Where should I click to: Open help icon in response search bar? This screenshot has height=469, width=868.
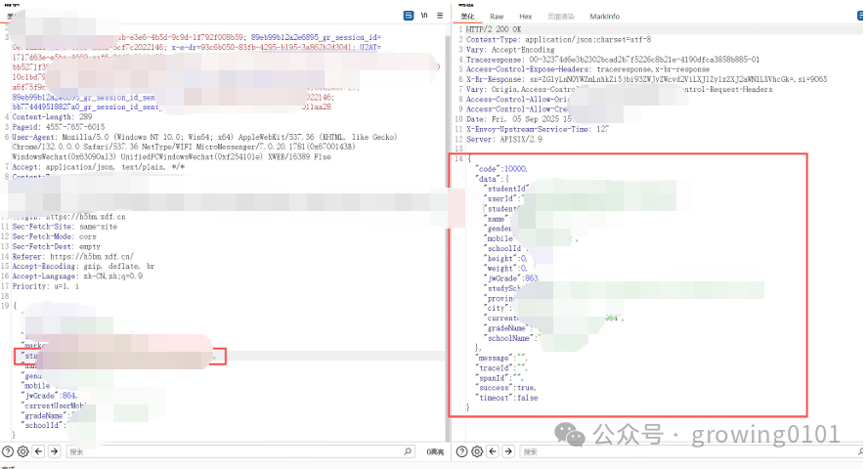461,451
